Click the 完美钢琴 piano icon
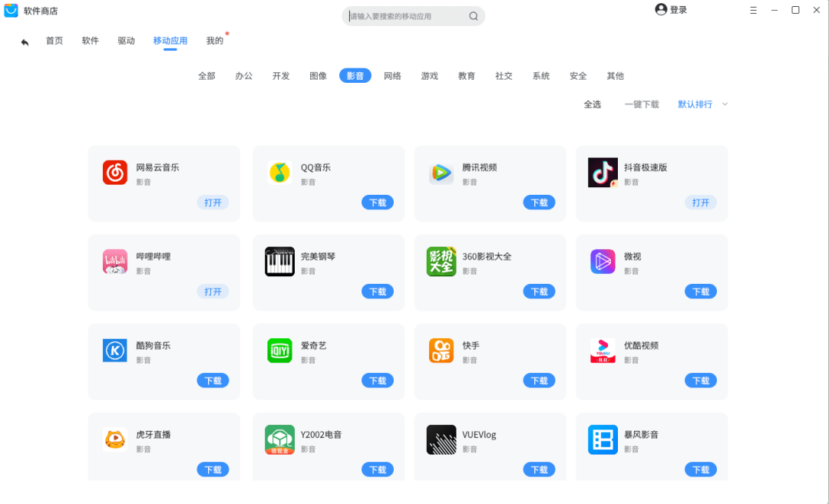The height and width of the screenshot is (504, 829). tap(279, 262)
